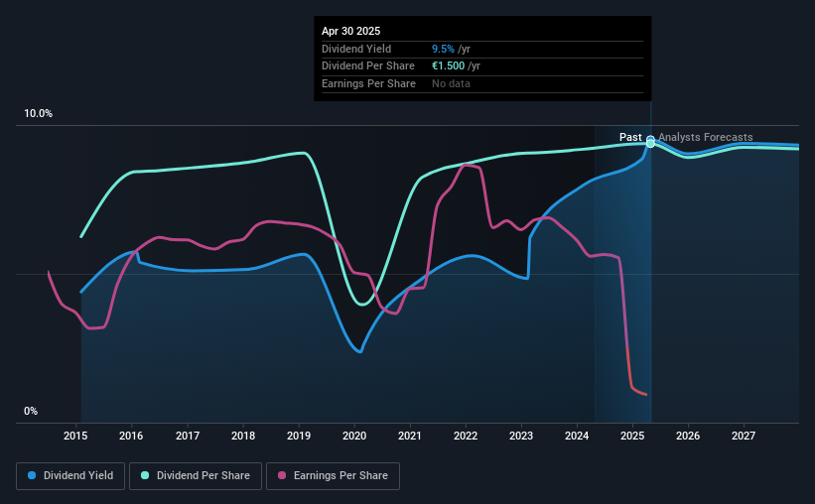
Task: Select the 2018 x-axis label
Action: click(243, 436)
